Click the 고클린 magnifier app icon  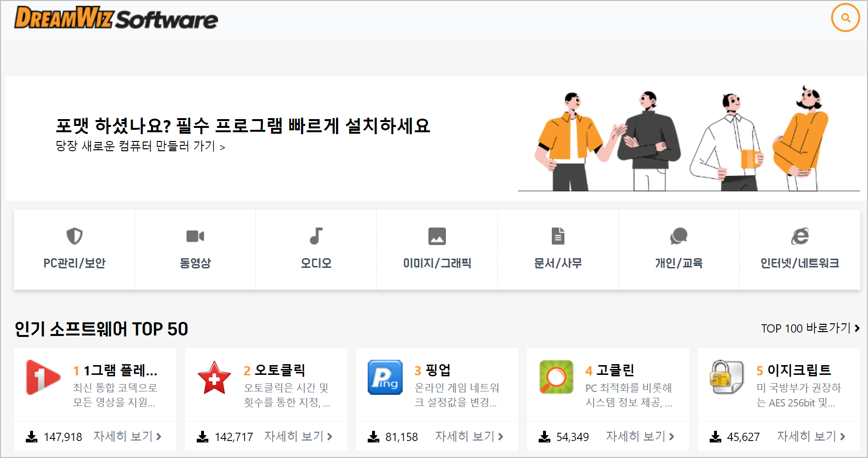click(x=556, y=377)
